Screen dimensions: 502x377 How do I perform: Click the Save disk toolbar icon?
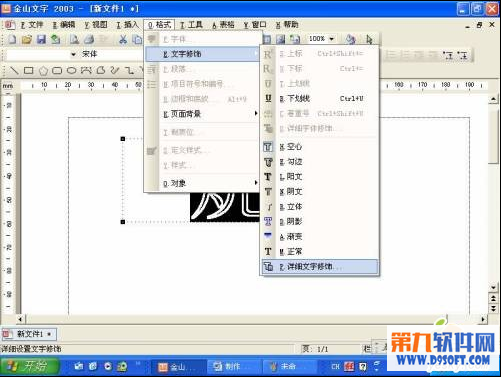41,39
